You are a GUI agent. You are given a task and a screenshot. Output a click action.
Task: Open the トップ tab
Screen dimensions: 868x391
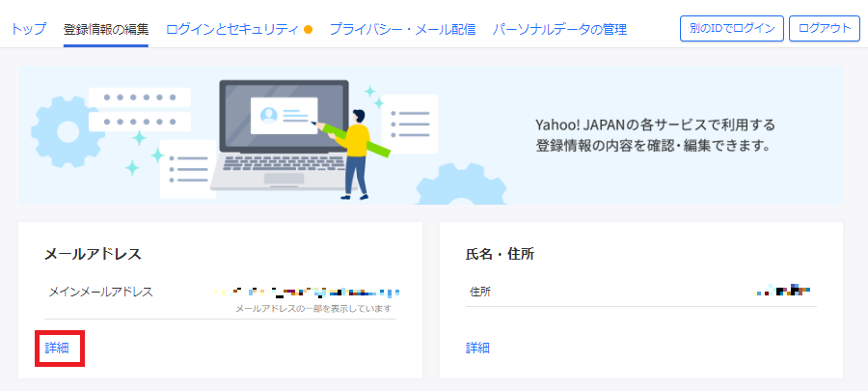pyautogui.click(x=28, y=29)
